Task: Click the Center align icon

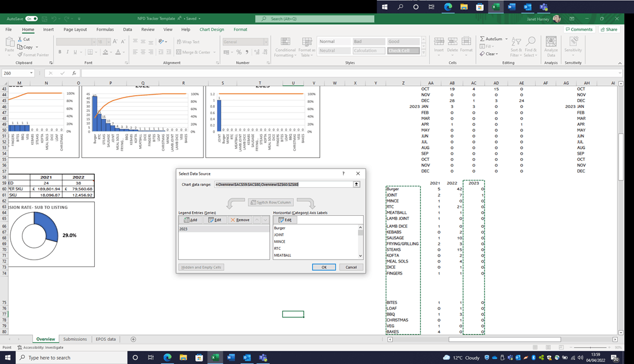Action: pyautogui.click(x=143, y=52)
